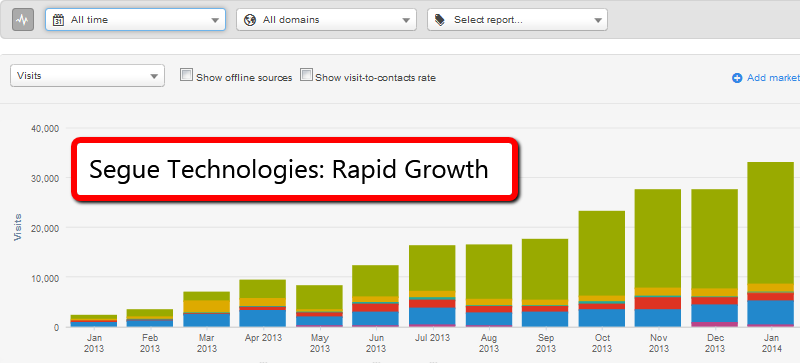Select the Oct 2013 green bar segment

click(x=602, y=253)
